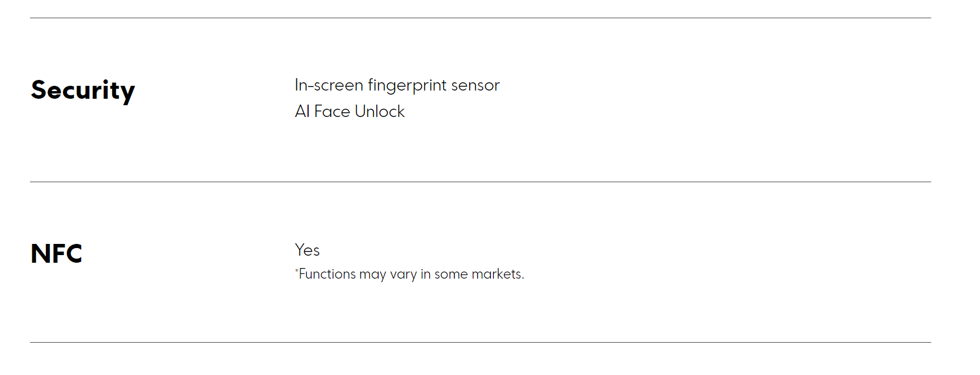Click the NFC section heading

coord(56,254)
